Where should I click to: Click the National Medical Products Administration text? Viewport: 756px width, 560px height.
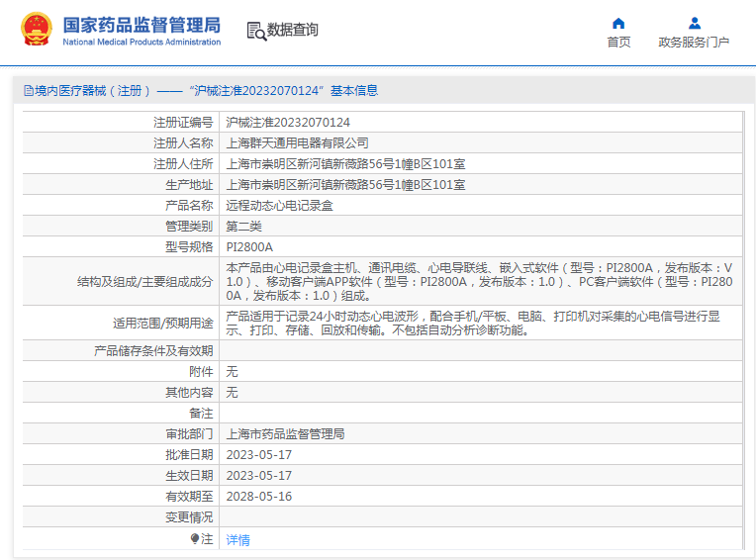pos(142,42)
